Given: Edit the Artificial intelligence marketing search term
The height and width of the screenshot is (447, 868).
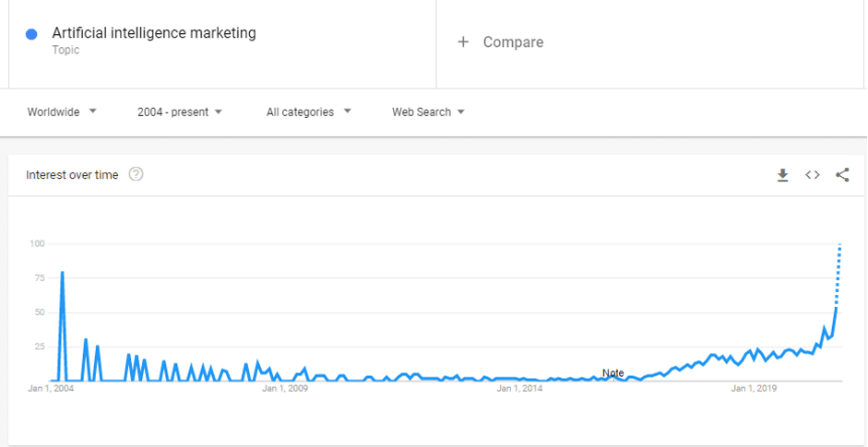Looking at the screenshot, I should 154,33.
